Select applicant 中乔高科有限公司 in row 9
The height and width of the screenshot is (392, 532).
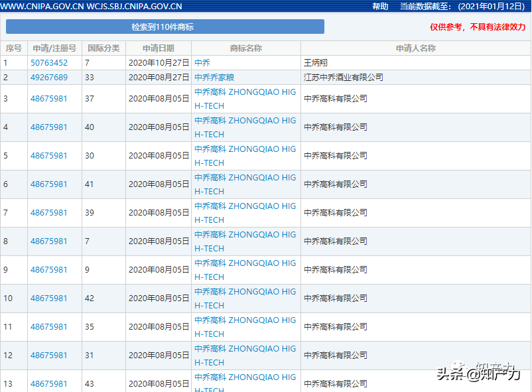[336, 270]
